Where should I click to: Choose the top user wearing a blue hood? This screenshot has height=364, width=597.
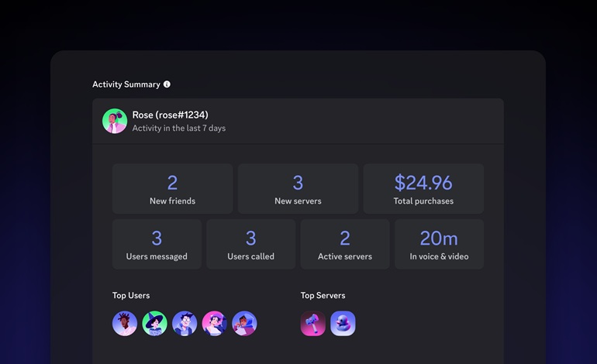tap(244, 324)
